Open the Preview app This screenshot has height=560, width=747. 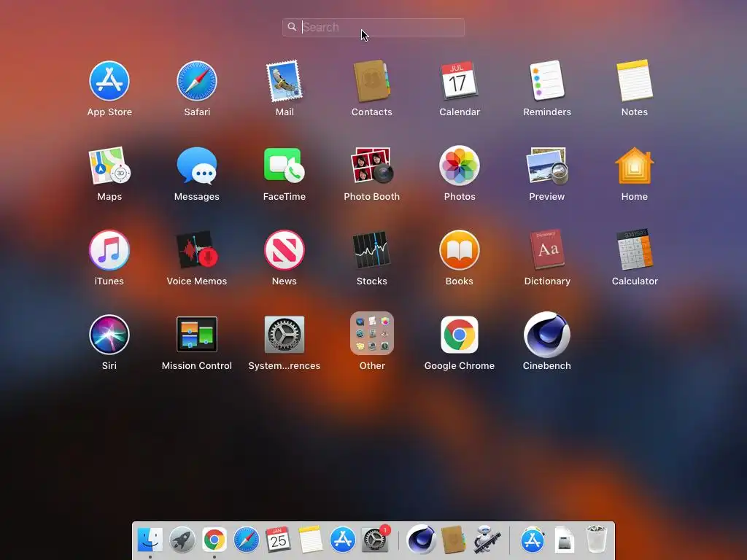pos(547,166)
